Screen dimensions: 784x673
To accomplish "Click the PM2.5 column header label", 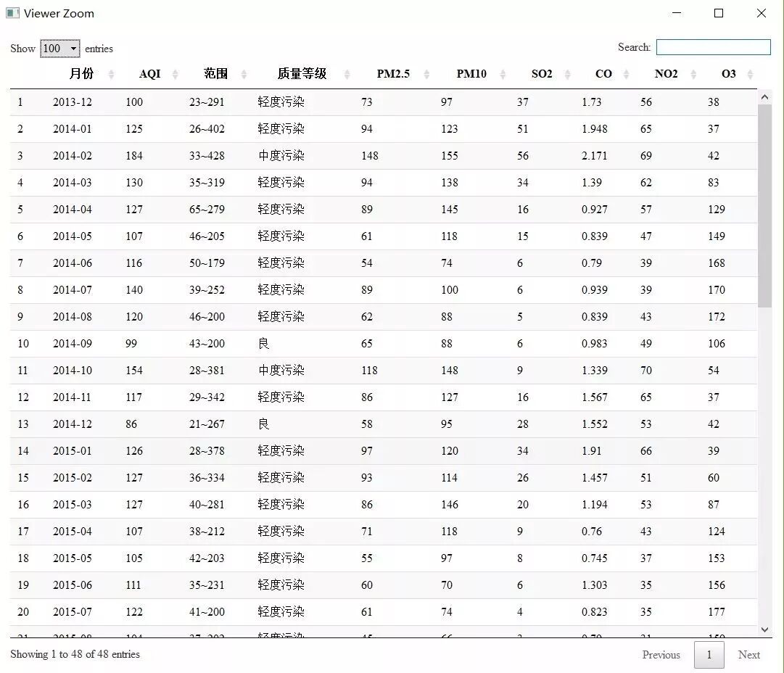I will [x=393, y=74].
